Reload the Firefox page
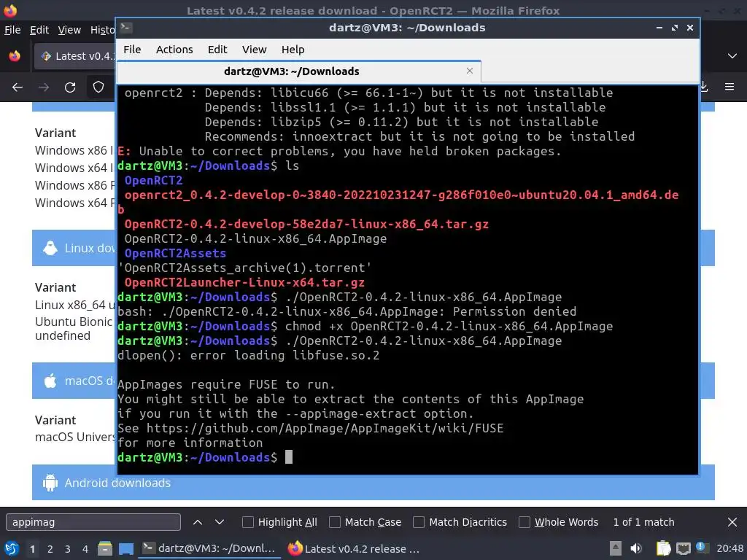 pyautogui.click(x=70, y=87)
